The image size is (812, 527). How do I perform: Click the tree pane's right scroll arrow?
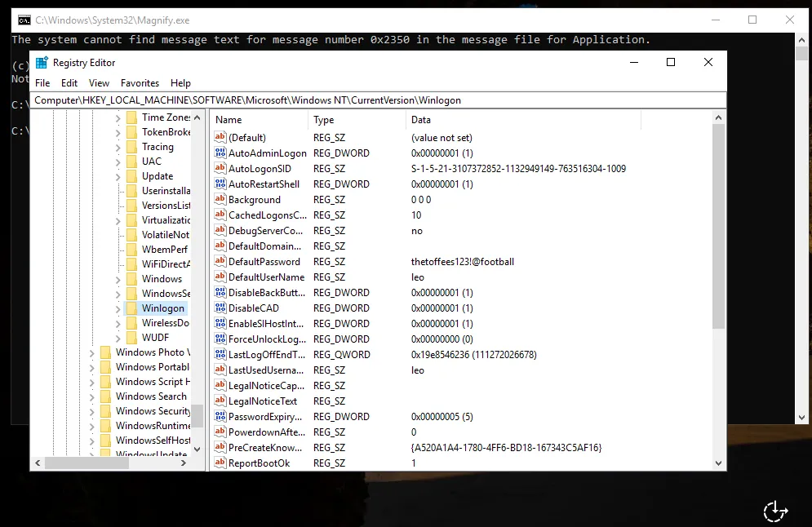(x=184, y=463)
